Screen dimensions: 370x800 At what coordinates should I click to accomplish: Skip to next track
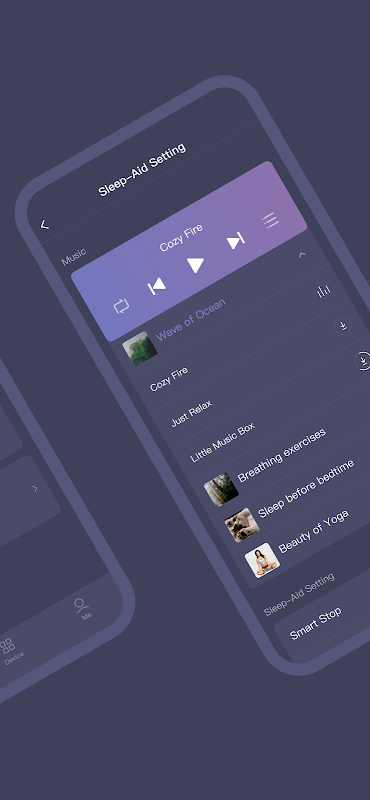(235, 240)
